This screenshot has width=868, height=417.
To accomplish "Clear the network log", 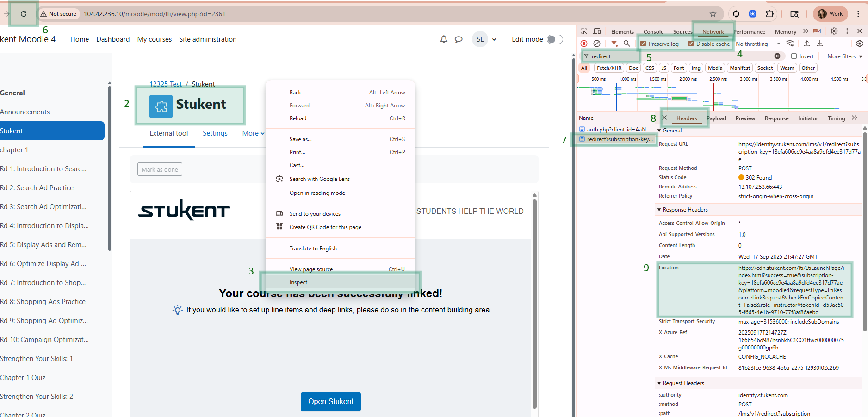I will [x=597, y=44].
